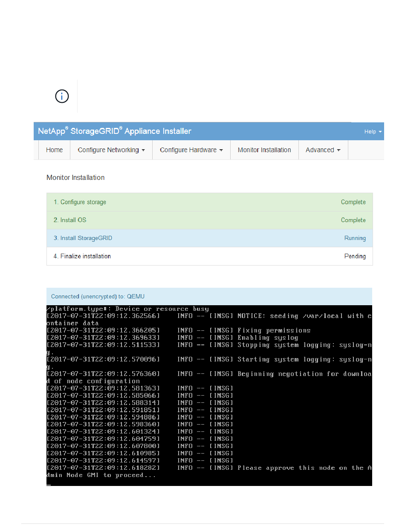The height and width of the screenshot is (532, 405).
Task: Click the 'Fixing permissions' log line
Action: click(x=179, y=330)
